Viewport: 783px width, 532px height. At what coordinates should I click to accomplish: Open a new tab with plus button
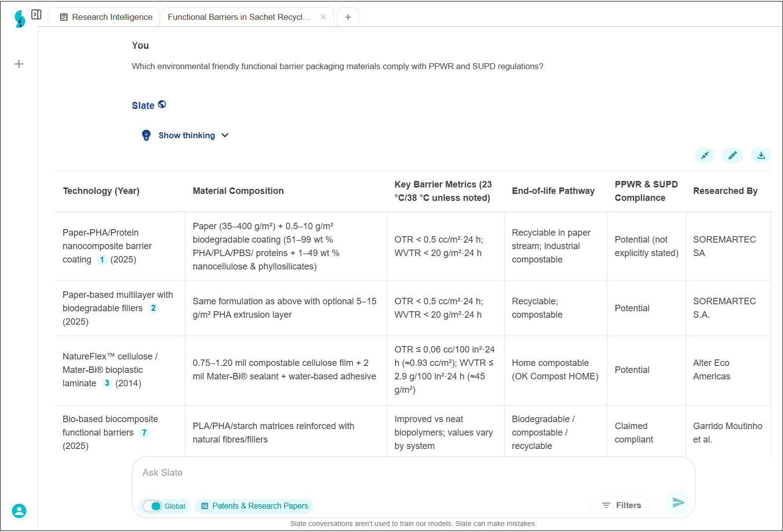pyautogui.click(x=348, y=17)
